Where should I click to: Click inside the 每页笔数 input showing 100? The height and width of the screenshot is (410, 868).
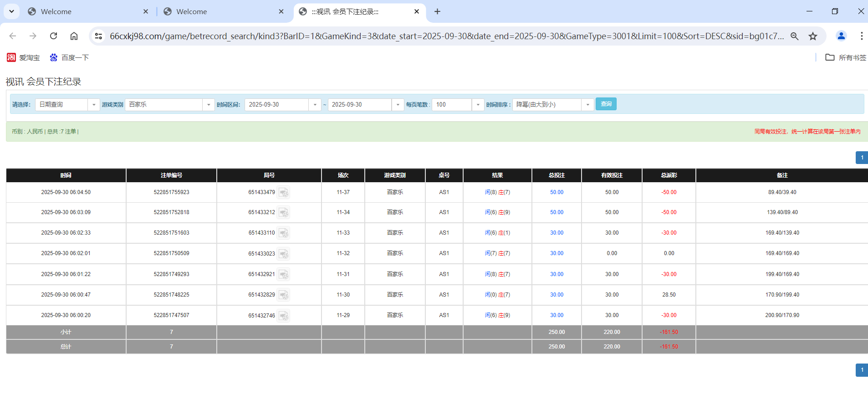pos(451,104)
